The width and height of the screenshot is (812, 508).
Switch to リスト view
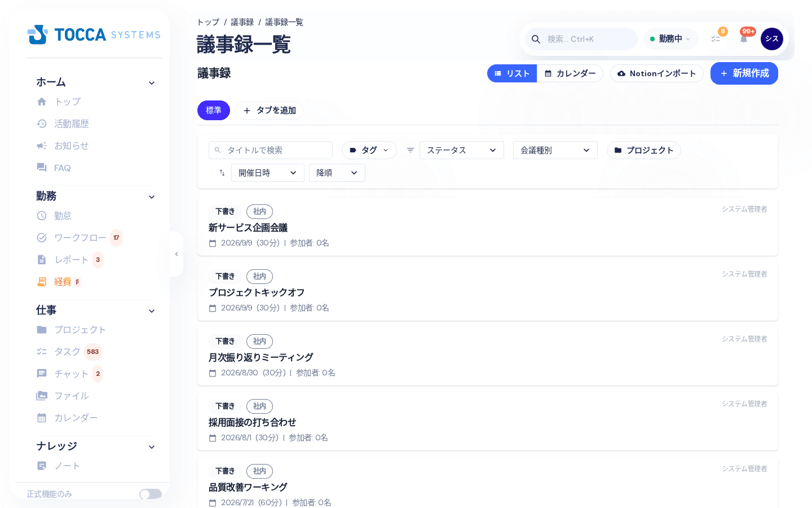click(512, 73)
